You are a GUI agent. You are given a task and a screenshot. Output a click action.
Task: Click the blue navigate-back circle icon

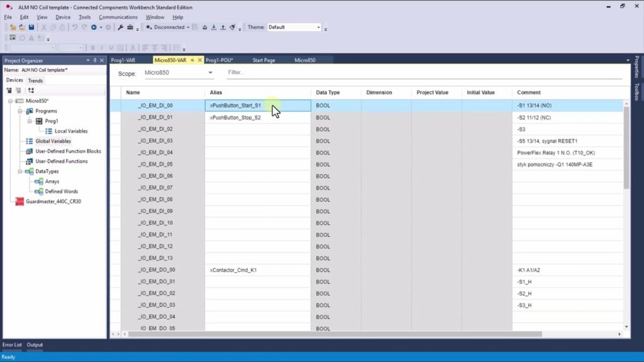click(94, 28)
